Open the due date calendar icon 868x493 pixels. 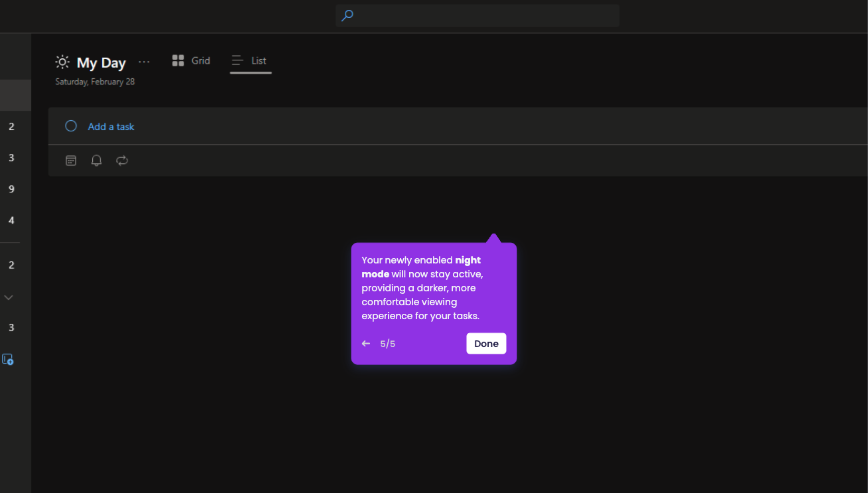pos(71,161)
